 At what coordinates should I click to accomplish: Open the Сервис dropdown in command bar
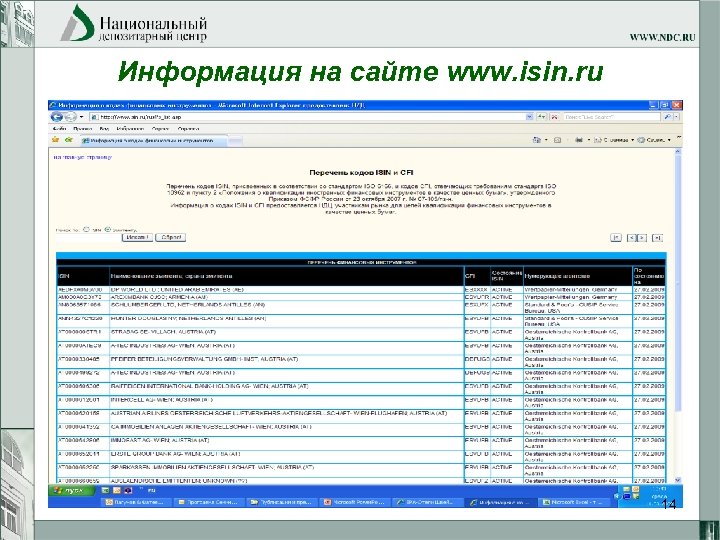654,140
